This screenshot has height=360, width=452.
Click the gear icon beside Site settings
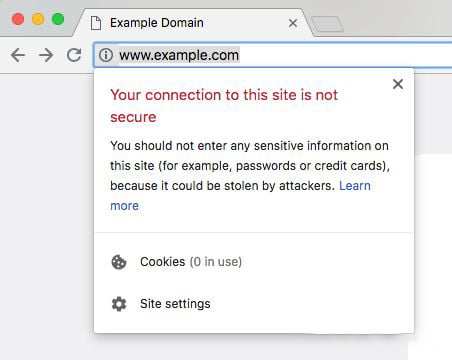(119, 304)
